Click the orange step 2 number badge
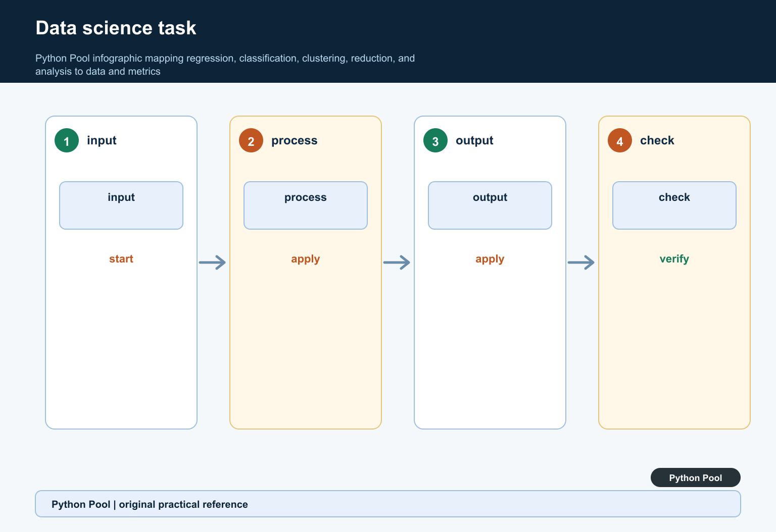 coord(251,140)
